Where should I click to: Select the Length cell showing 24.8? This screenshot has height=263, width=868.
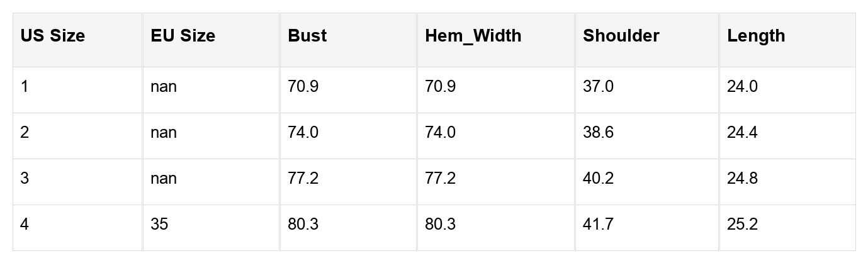tap(742, 178)
